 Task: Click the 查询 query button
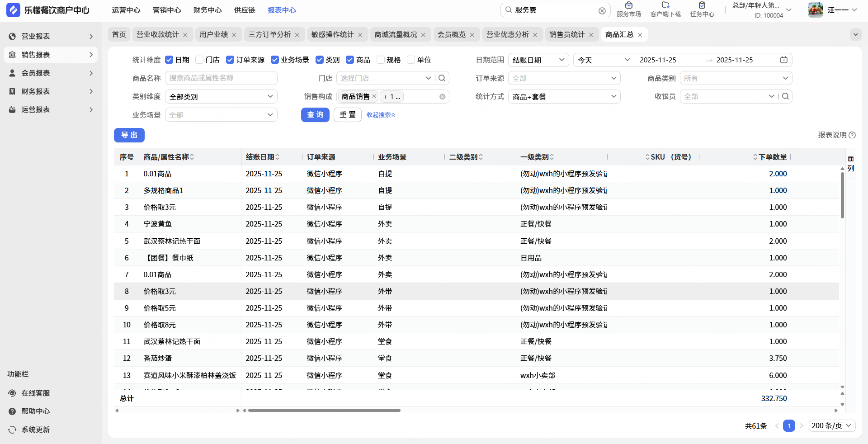pyautogui.click(x=315, y=115)
